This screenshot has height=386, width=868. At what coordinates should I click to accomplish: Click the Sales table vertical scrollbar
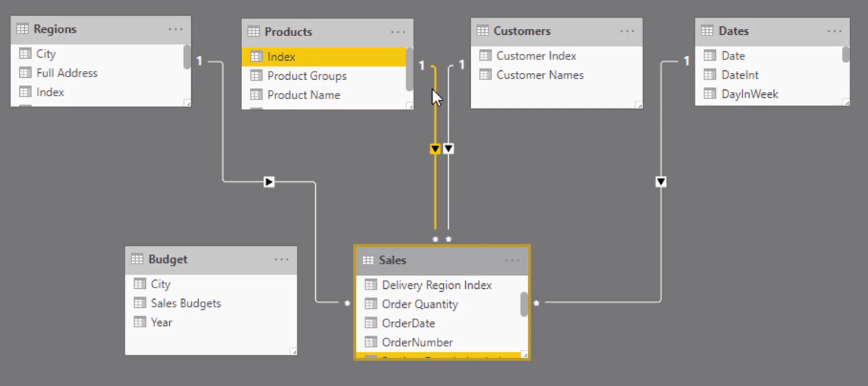pyautogui.click(x=525, y=305)
